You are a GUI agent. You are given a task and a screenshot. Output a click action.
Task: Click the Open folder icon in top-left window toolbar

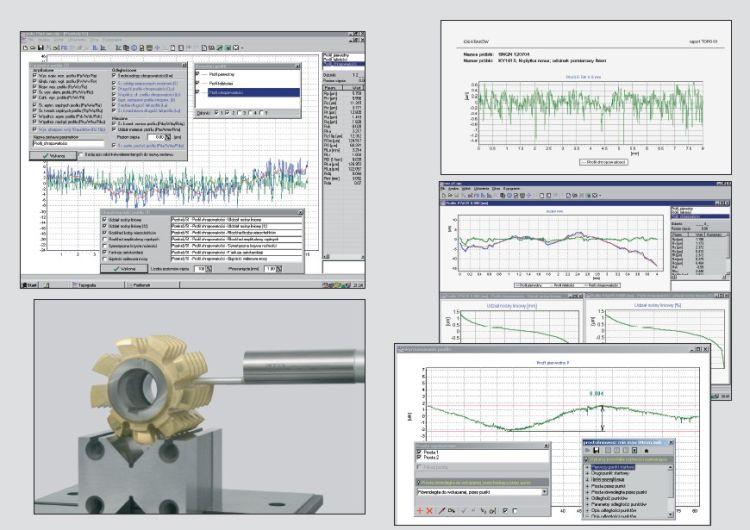click(x=33, y=48)
